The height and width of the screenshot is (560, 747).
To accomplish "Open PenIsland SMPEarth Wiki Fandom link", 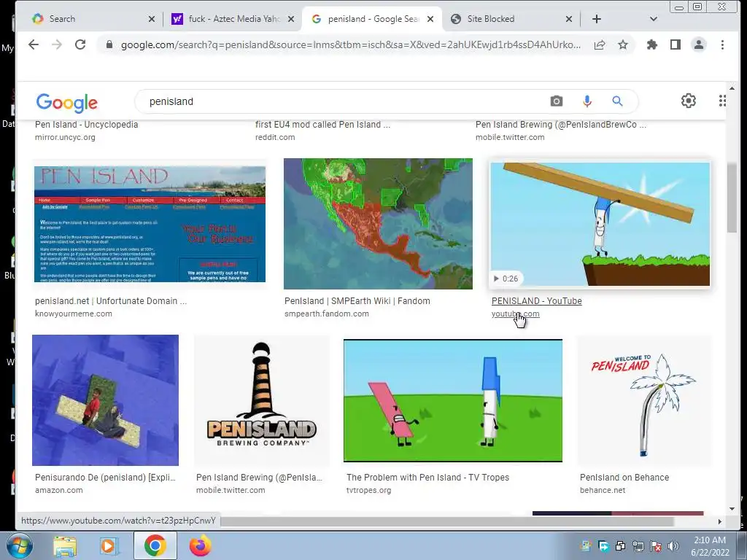I will [357, 301].
